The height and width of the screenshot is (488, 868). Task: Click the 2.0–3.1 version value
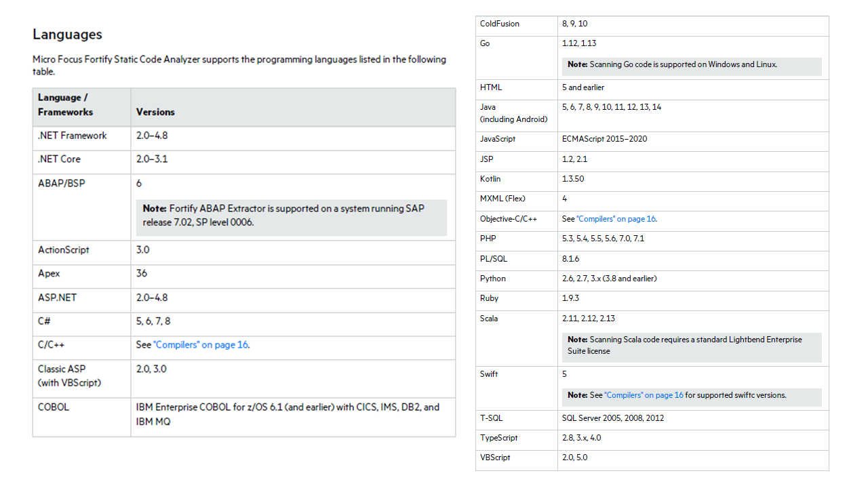tap(152, 159)
